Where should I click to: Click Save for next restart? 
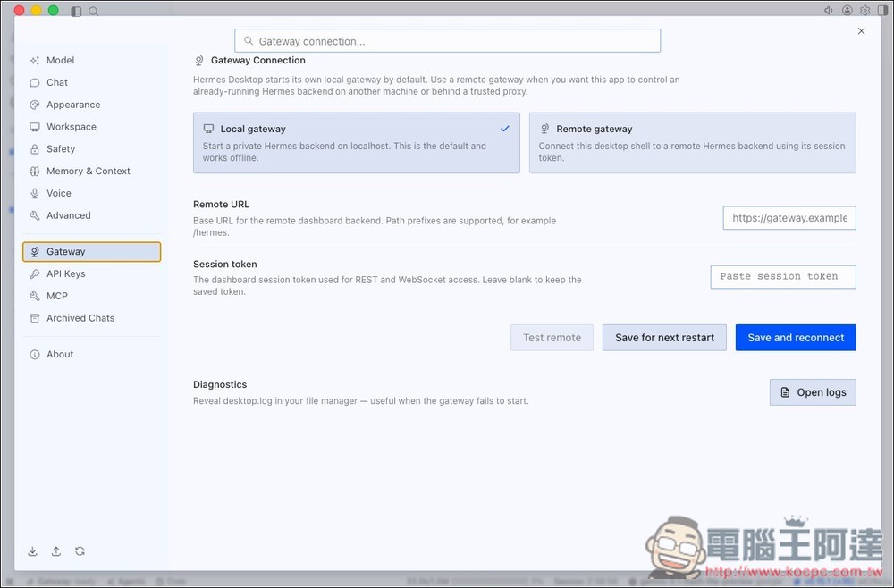click(x=664, y=338)
